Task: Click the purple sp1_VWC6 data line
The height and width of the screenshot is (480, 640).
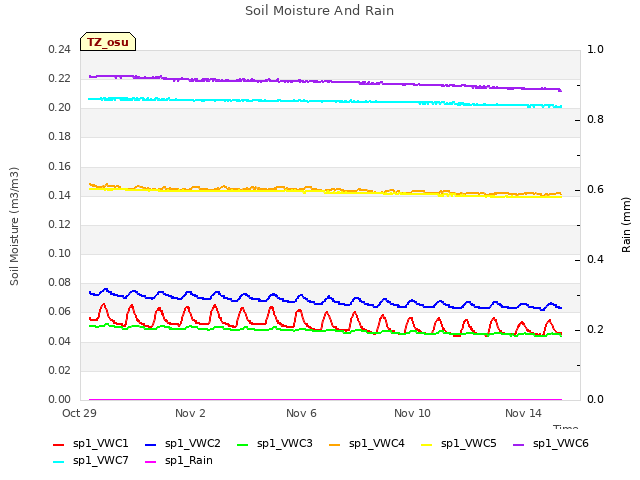Action: [x=327, y=82]
